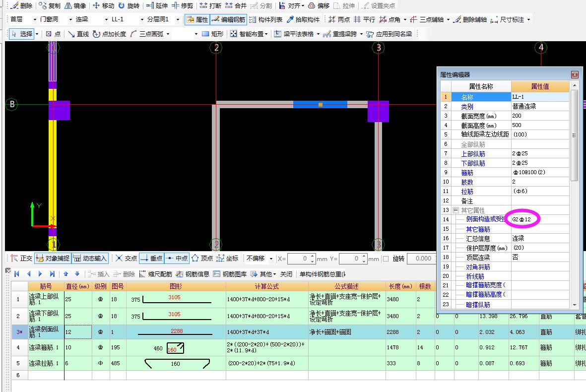Click the 删除 delete tool in top toolbar
Viewport: 586px width, 392px height.
(x=21, y=5)
